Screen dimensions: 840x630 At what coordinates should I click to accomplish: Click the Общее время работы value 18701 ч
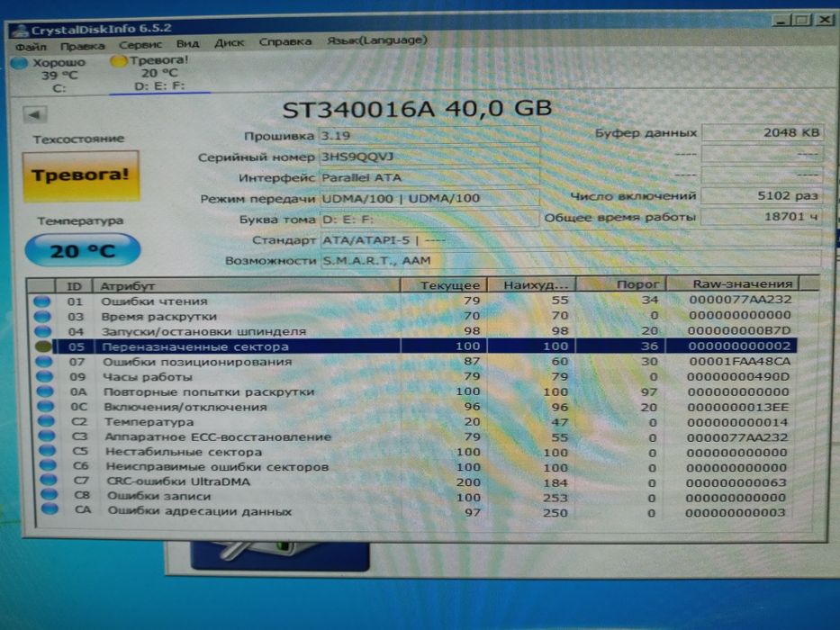click(x=762, y=216)
